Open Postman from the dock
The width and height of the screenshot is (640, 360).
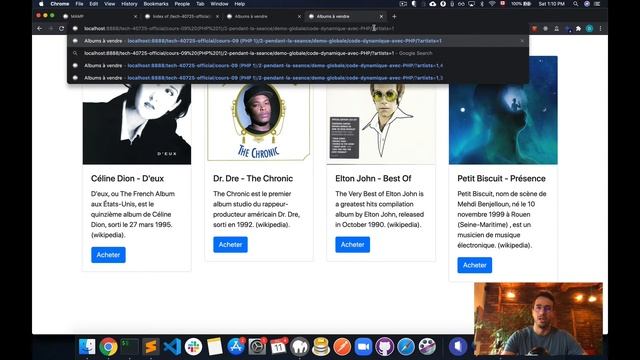pos(342,347)
